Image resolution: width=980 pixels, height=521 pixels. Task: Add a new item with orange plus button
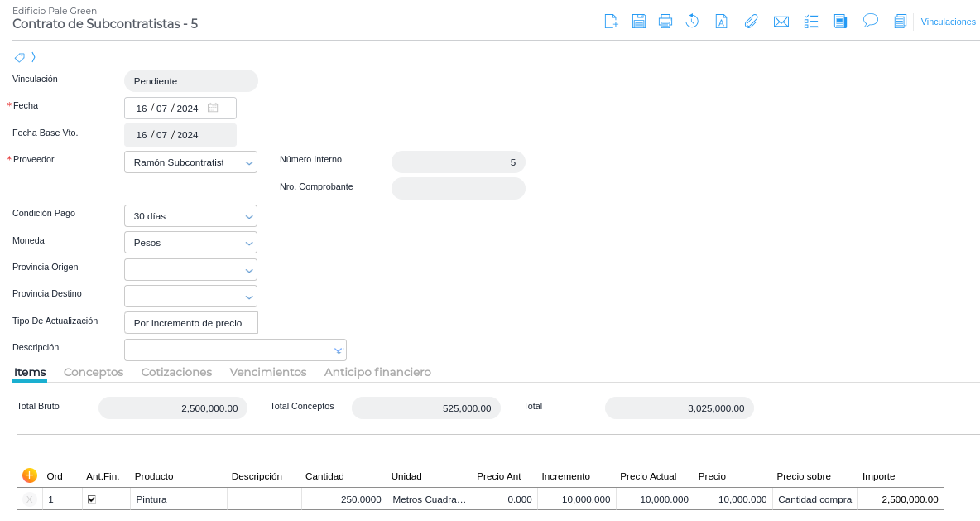click(x=30, y=475)
